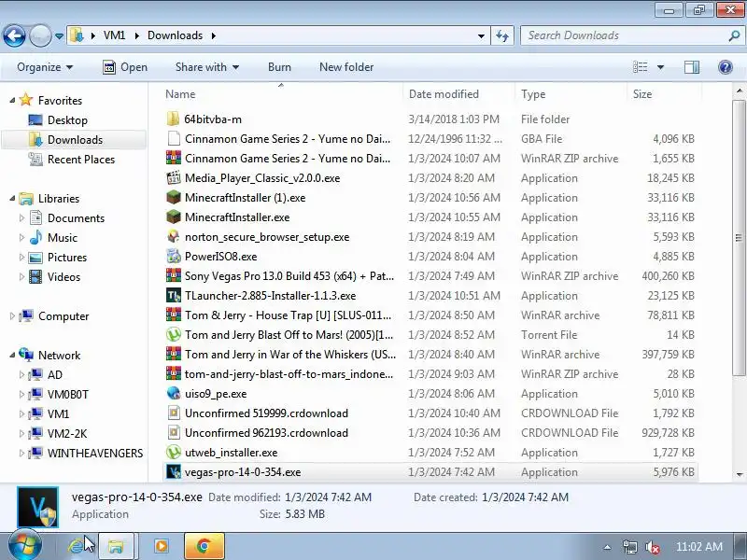Click the Search Downloads input field
Screen dimensions: 747x560
coord(625,35)
